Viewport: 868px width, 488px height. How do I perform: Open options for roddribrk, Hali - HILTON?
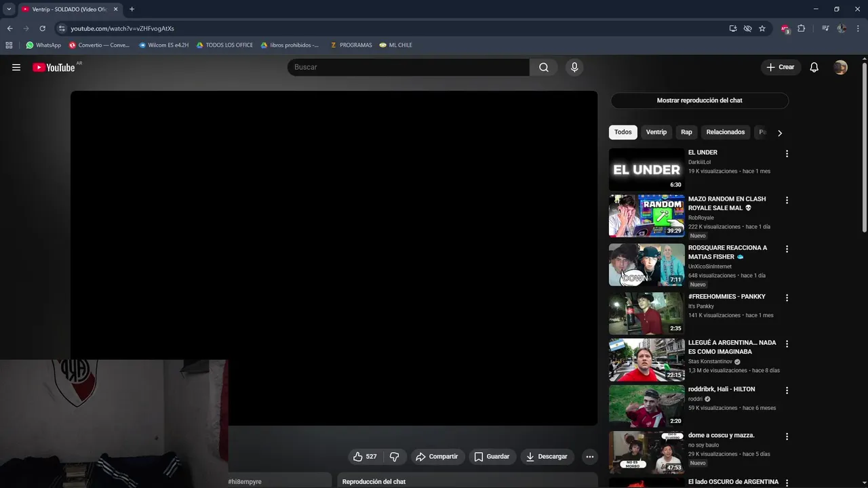pos(787,390)
